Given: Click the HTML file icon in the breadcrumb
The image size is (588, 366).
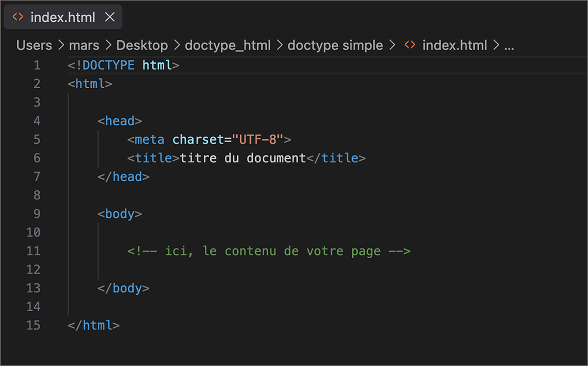Looking at the screenshot, I should (410, 46).
